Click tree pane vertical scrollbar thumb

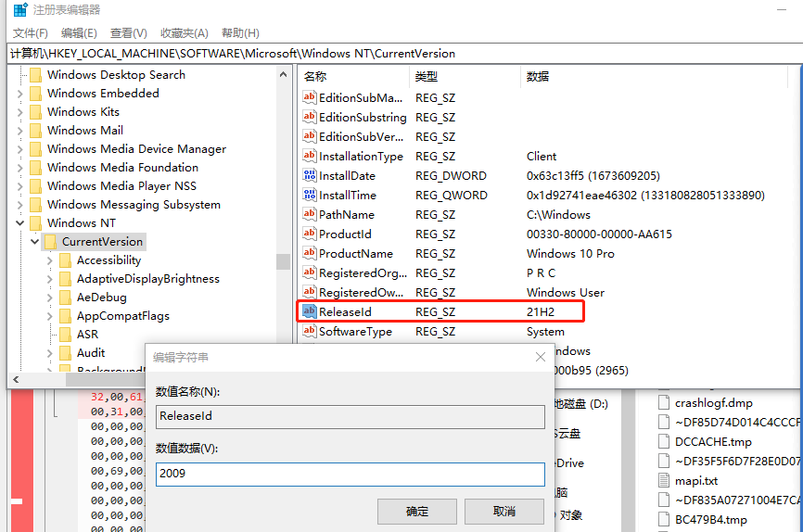pyautogui.click(x=283, y=261)
